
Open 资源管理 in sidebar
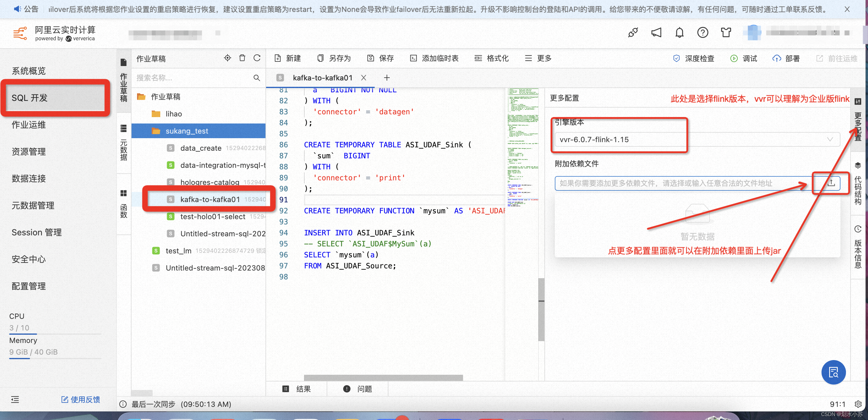click(29, 152)
